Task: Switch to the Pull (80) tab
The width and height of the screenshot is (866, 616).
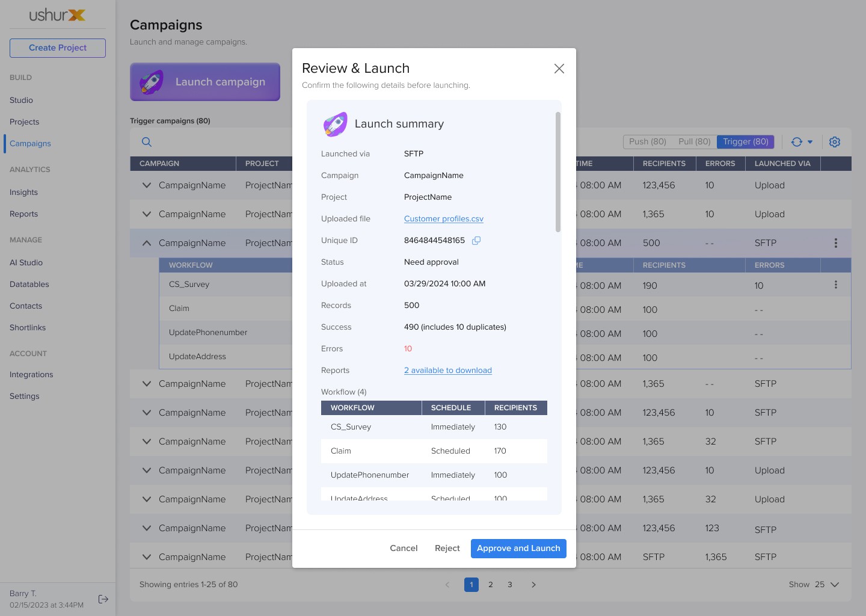Action: (695, 142)
